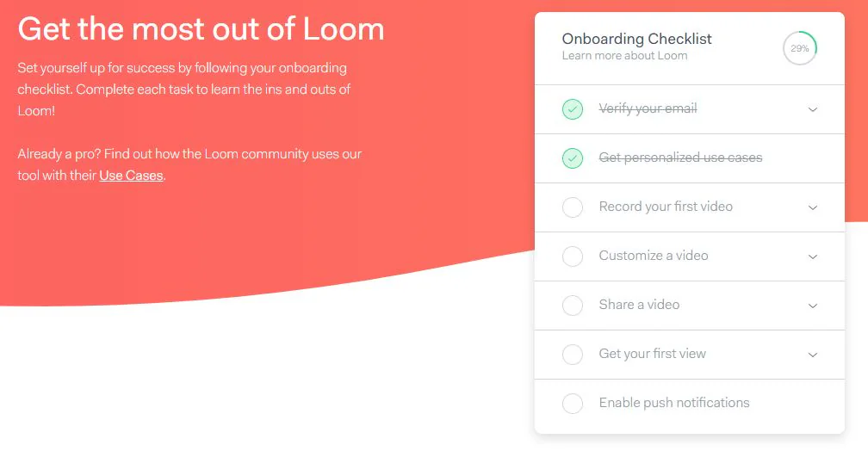Screen dimensions: 868x451
Task: Expand the Record your first video chevron
Action: click(x=813, y=207)
